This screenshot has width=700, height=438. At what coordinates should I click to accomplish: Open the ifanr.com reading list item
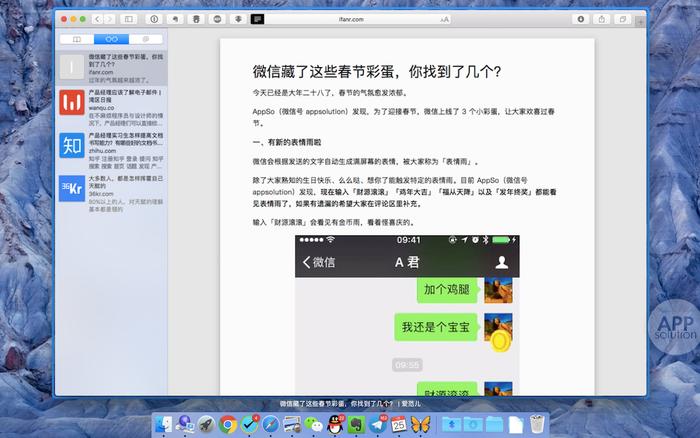coord(112,68)
